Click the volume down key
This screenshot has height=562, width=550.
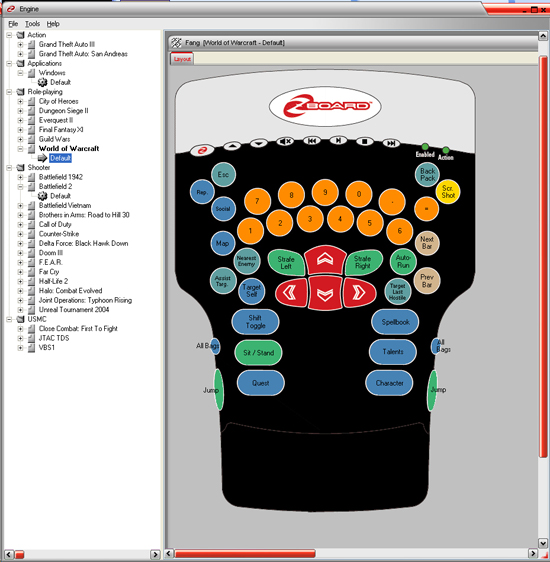259,144
